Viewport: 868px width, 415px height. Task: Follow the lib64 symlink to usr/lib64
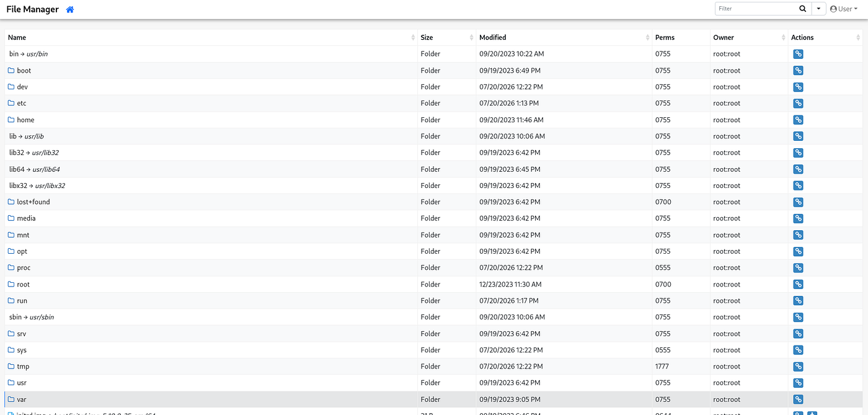pos(35,169)
